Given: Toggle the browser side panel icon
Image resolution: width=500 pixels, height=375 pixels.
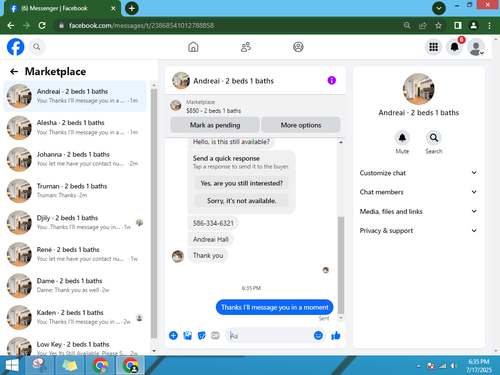Looking at the screenshot, I should [x=458, y=25].
